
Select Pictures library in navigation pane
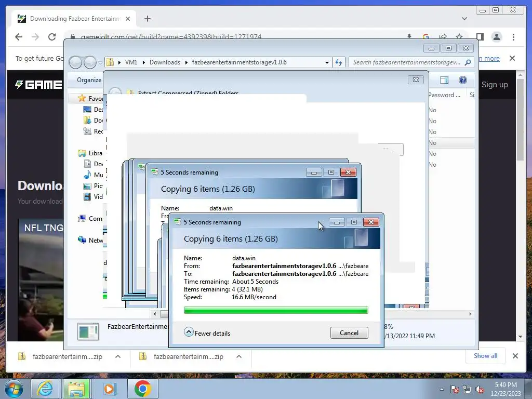coord(93,185)
